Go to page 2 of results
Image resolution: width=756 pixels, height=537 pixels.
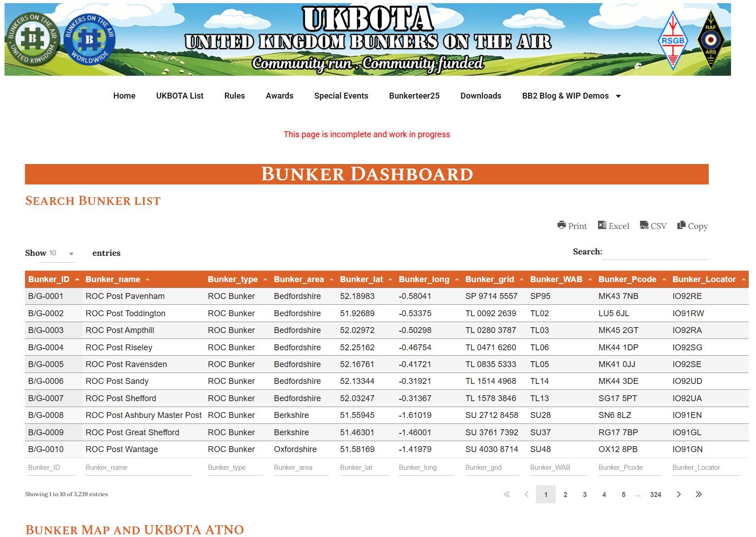tap(565, 494)
